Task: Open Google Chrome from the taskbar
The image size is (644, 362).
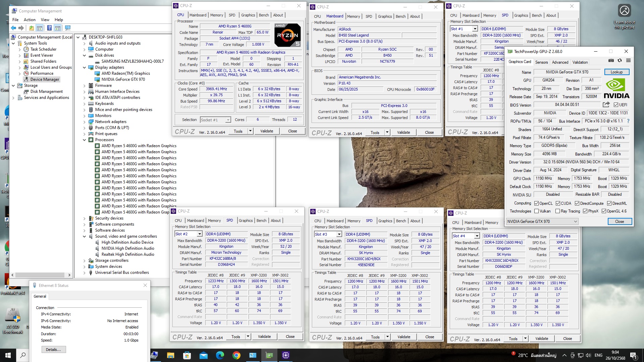Action: [236, 355]
